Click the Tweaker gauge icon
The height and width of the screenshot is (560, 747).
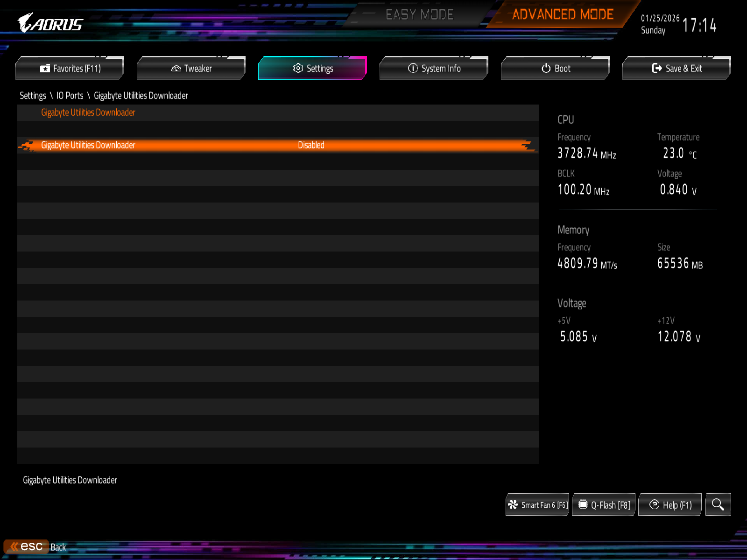point(176,69)
